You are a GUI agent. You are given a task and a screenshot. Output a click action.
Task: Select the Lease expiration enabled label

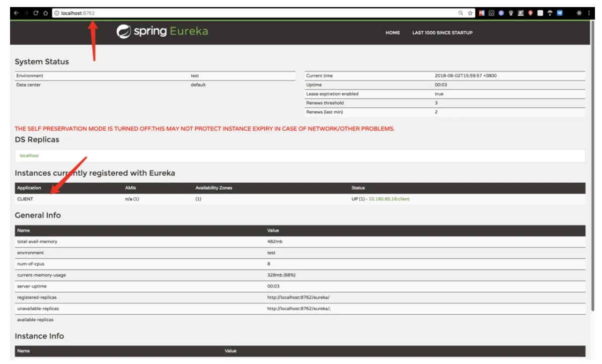coord(332,94)
